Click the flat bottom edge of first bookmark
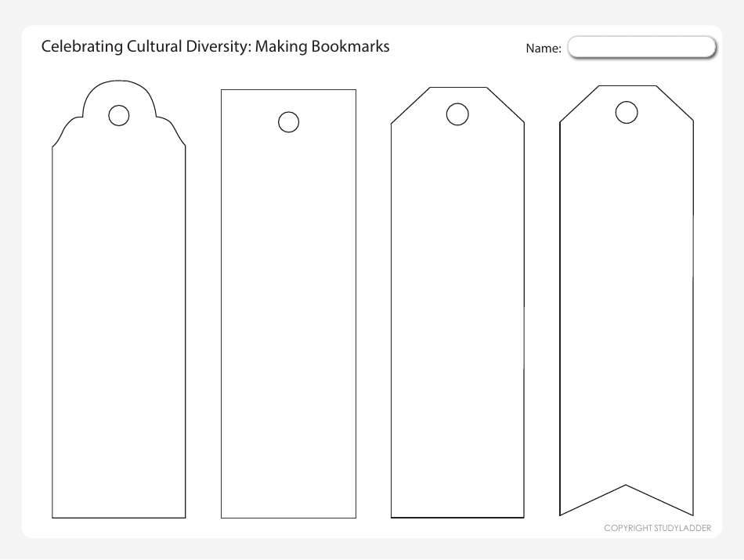Screen dimensions: 744x560 (x=118, y=517)
